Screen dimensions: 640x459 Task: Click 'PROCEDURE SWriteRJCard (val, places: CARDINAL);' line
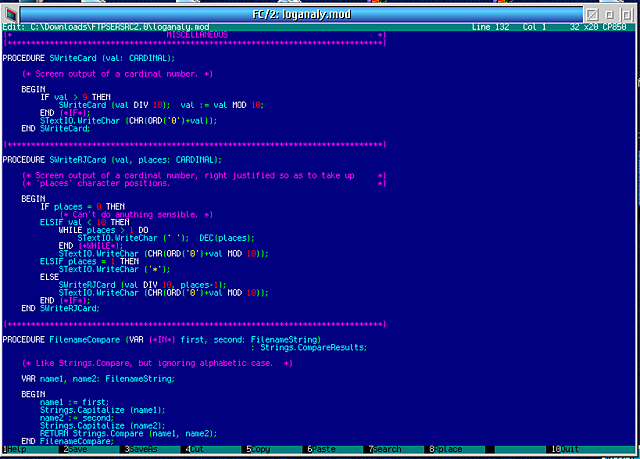112,160
